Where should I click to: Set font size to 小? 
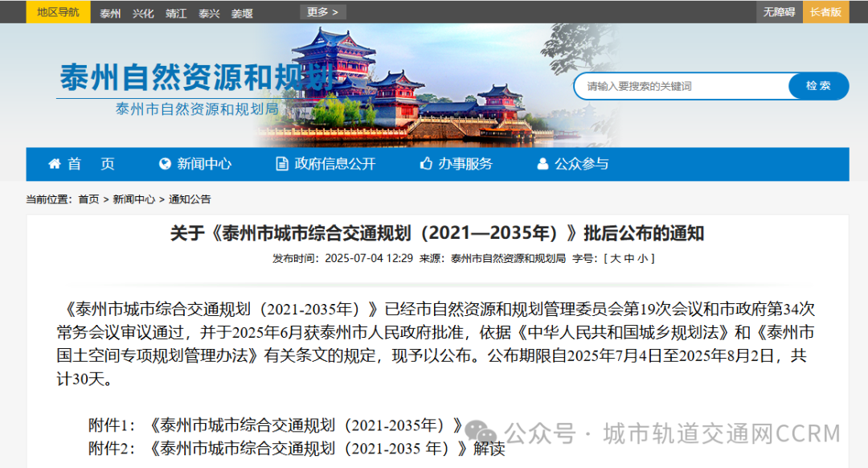[x=643, y=258]
